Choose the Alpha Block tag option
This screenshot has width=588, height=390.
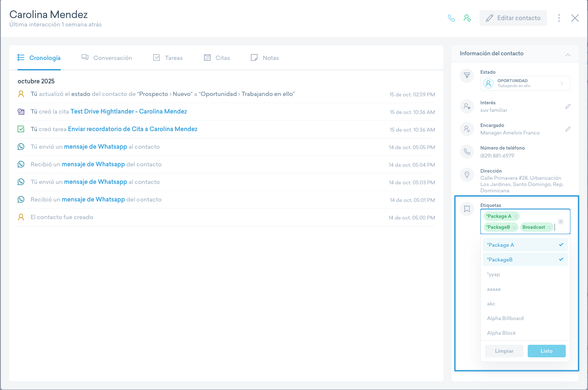pos(502,333)
